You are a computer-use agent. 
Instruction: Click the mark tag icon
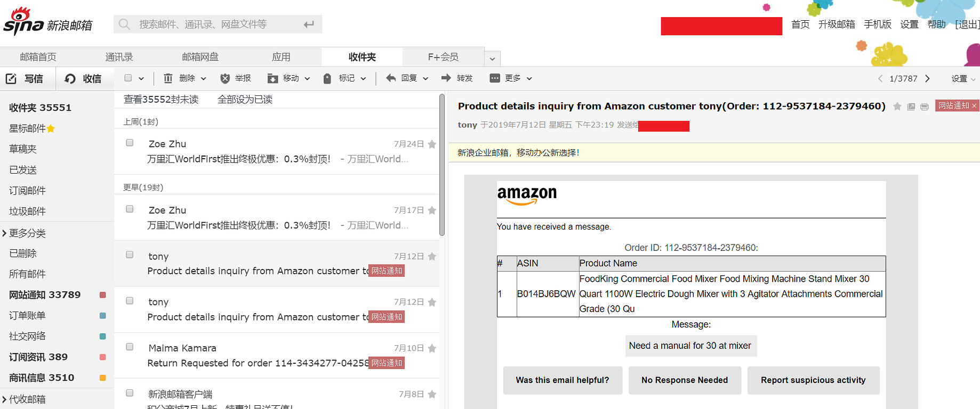tap(327, 78)
